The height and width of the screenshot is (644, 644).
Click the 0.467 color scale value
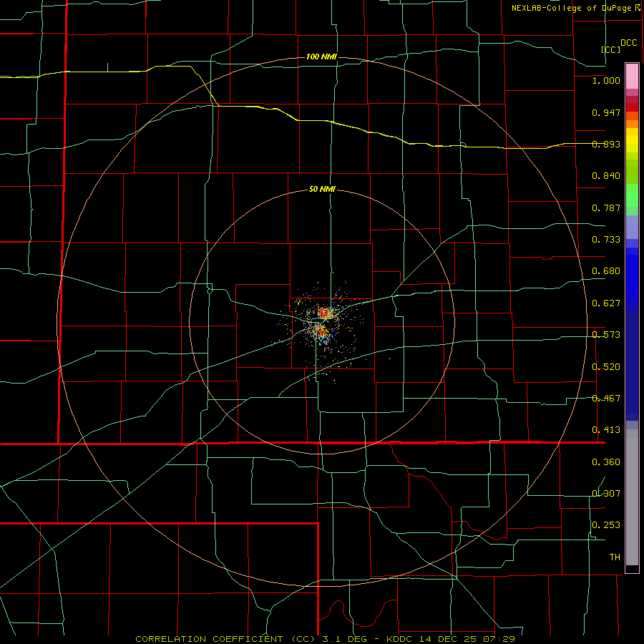(x=606, y=399)
